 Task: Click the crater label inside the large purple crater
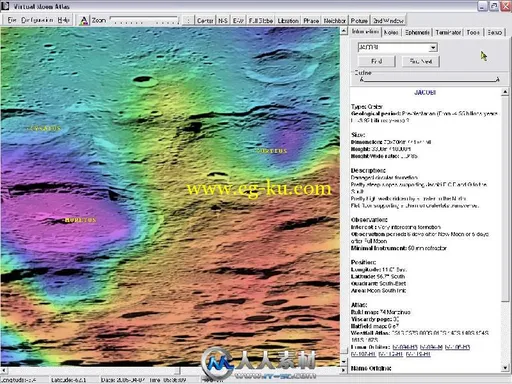click(x=80, y=220)
